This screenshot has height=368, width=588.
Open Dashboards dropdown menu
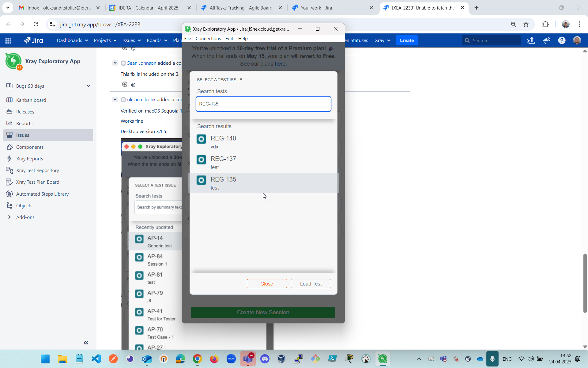(72, 40)
